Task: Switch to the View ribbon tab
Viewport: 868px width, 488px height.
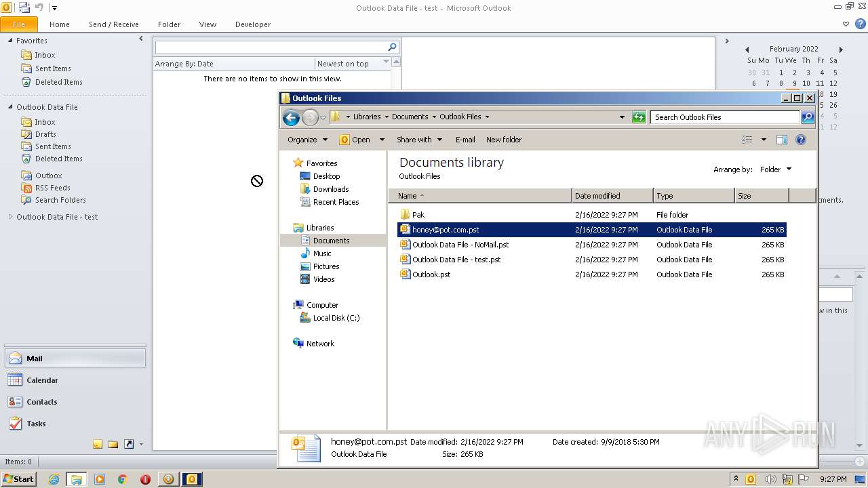Action: pos(208,24)
